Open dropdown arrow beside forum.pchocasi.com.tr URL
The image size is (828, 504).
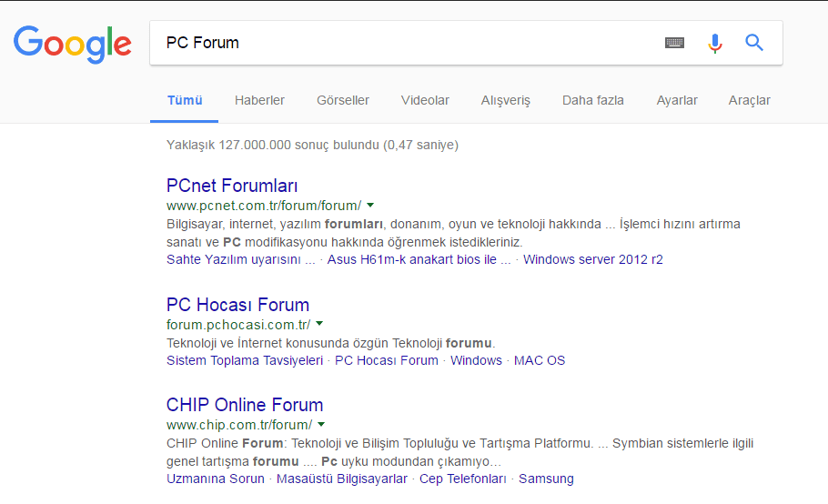tap(319, 324)
